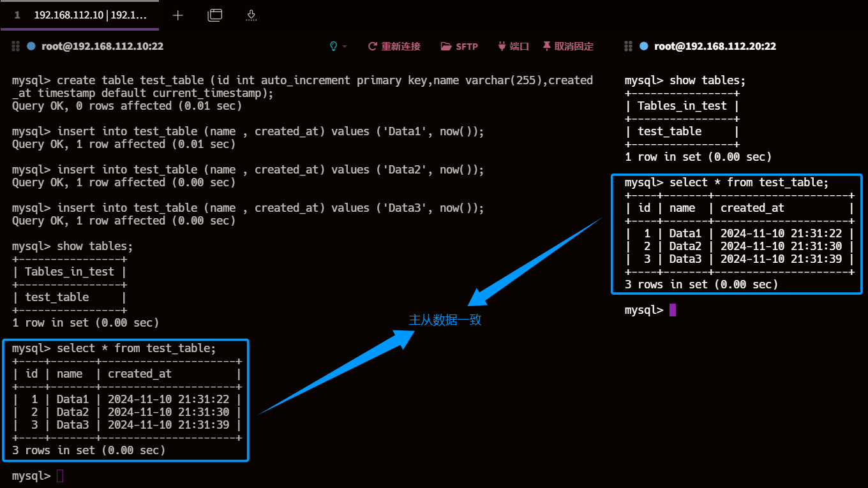The height and width of the screenshot is (488, 868).
Task: Open the SFTP file browser
Action: (460, 46)
